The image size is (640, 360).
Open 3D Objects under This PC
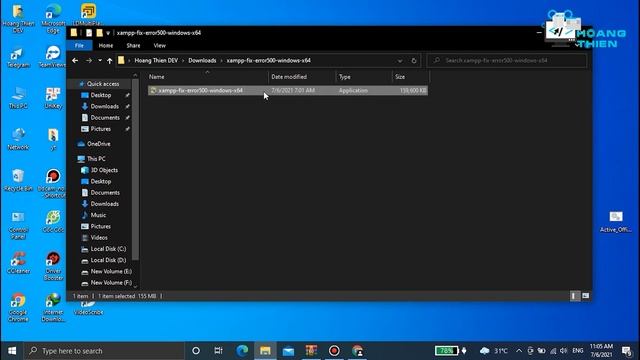click(x=104, y=170)
